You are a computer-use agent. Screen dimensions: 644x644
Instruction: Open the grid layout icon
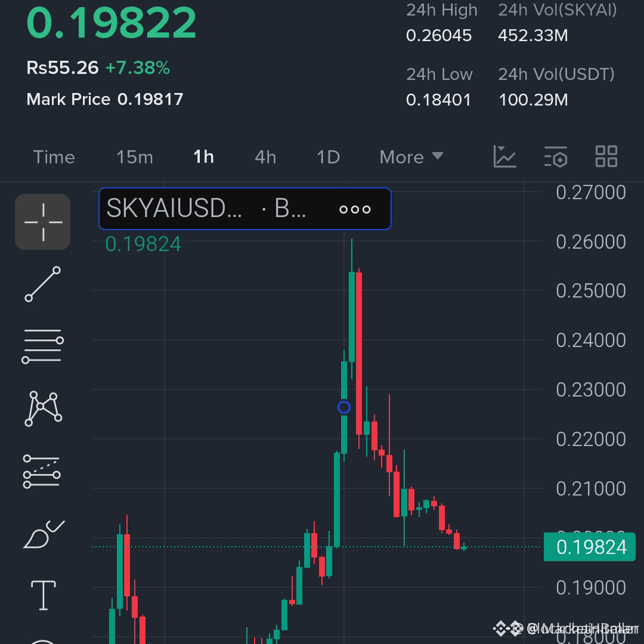(606, 156)
